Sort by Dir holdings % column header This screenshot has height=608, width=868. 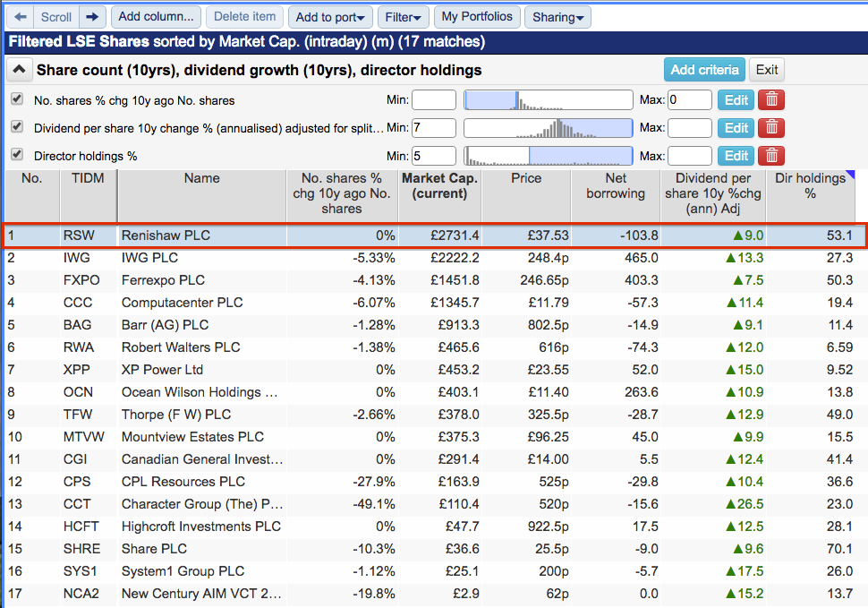[811, 195]
